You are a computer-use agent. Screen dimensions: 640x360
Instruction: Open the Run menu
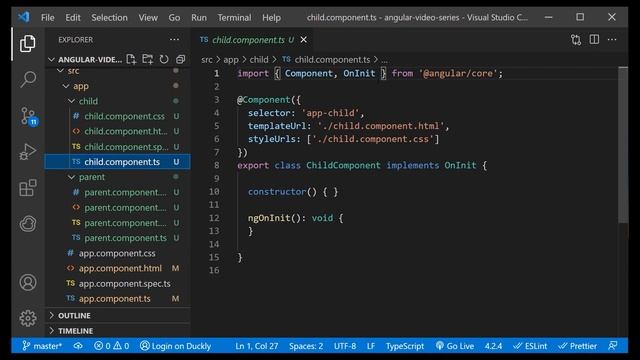(199, 18)
